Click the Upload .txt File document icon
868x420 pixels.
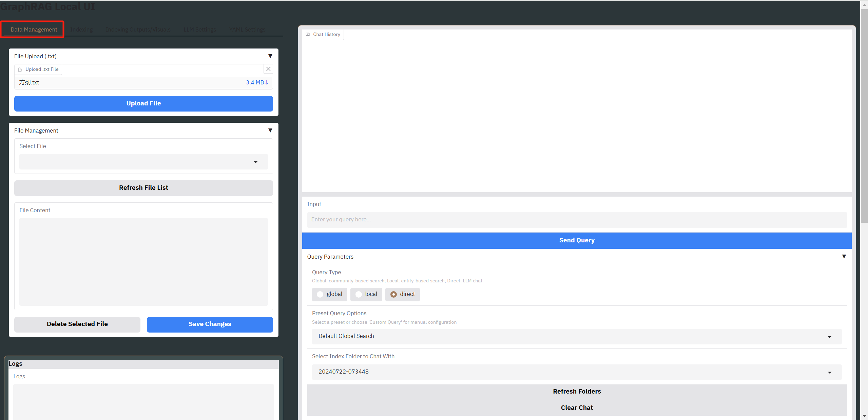pos(20,69)
